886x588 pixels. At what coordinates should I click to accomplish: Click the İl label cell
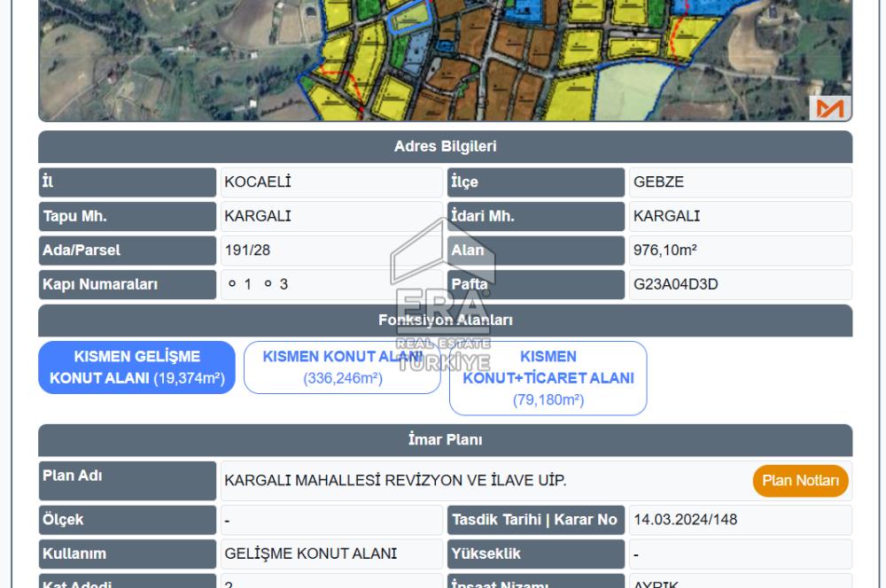pos(127,182)
